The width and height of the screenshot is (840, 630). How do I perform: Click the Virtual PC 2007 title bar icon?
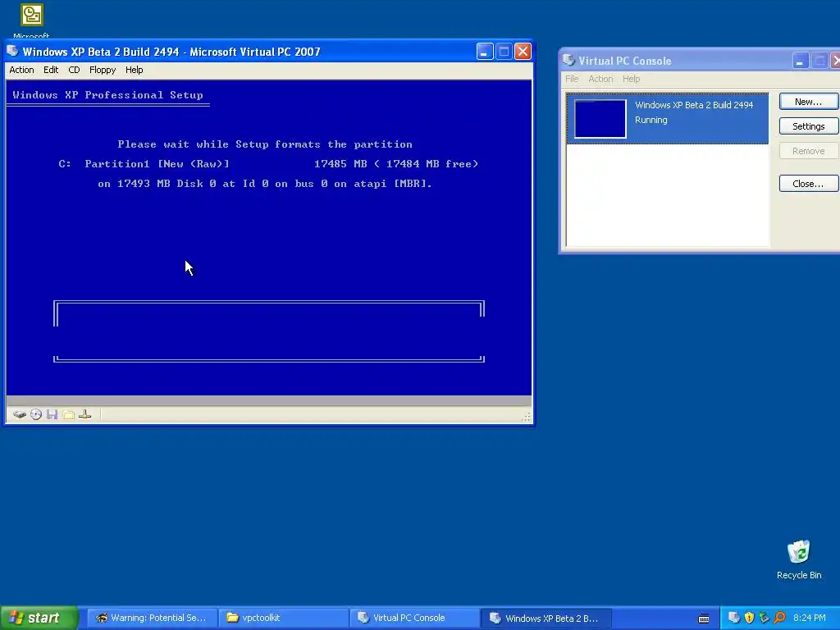pyautogui.click(x=12, y=52)
